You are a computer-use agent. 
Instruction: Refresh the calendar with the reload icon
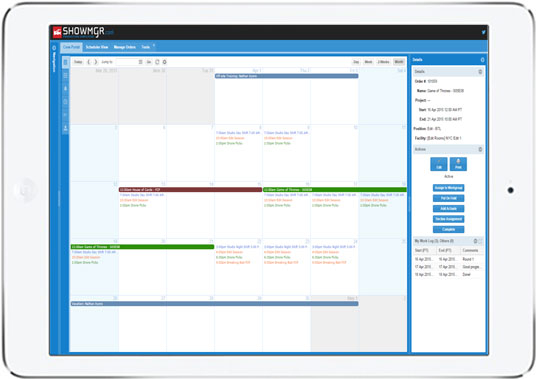tap(157, 62)
